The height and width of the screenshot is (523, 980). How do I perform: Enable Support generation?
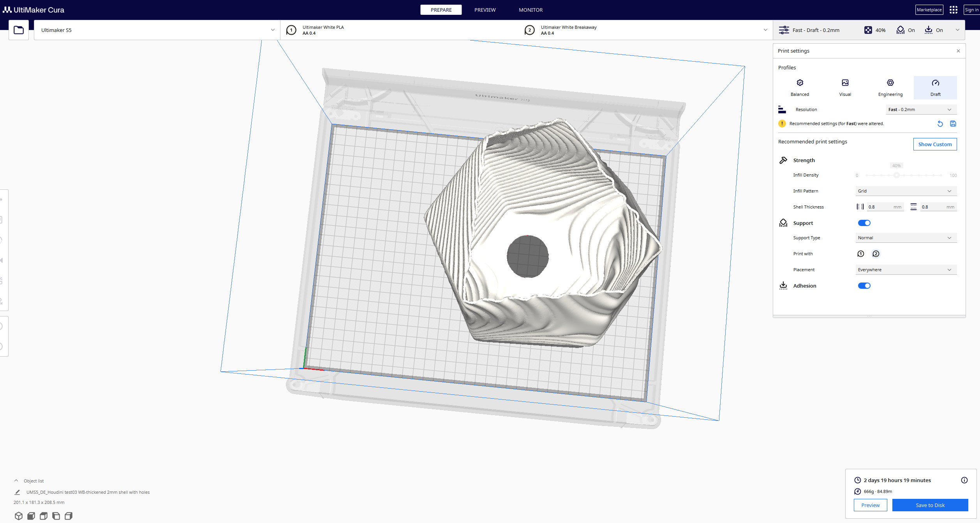864,223
